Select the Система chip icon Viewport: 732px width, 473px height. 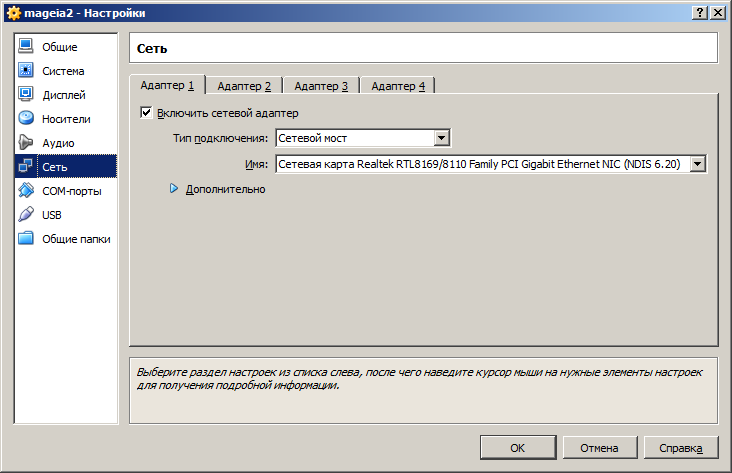26,71
